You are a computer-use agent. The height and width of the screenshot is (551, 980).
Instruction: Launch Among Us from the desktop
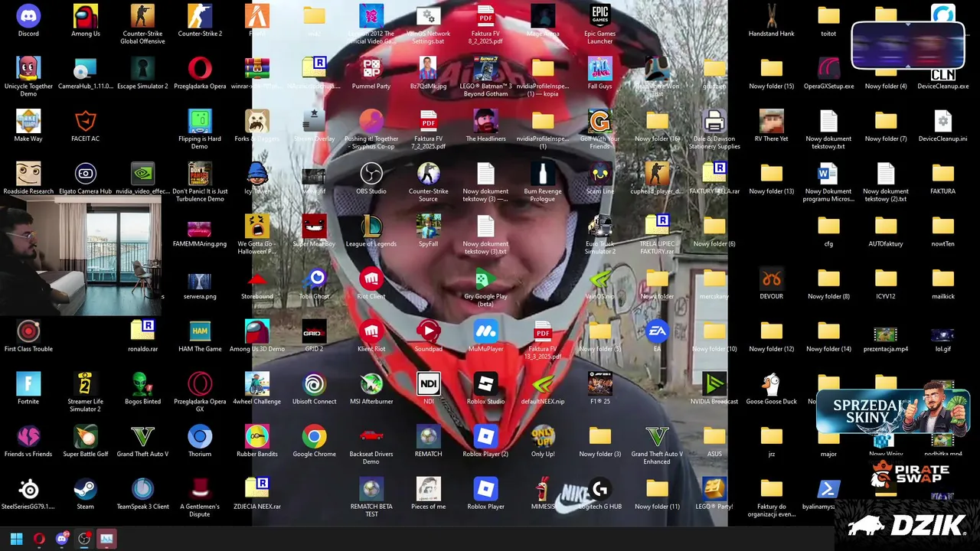[85, 21]
